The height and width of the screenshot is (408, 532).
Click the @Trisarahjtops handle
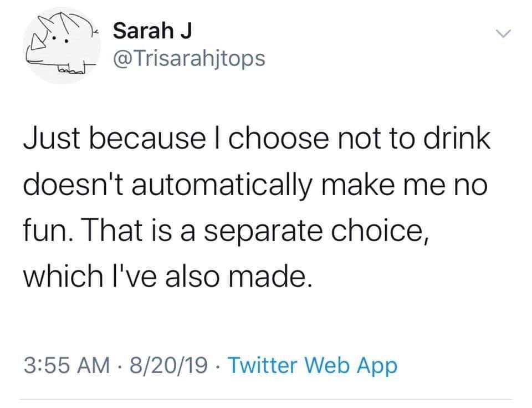coord(188,58)
